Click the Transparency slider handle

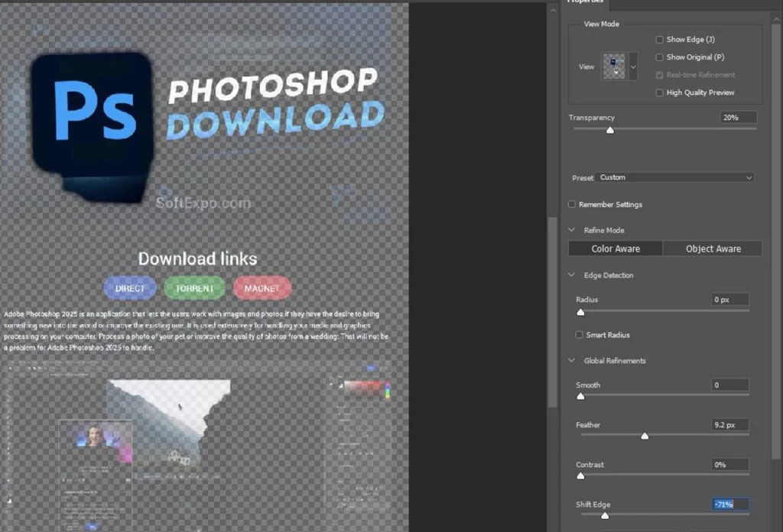tap(609, 130)
